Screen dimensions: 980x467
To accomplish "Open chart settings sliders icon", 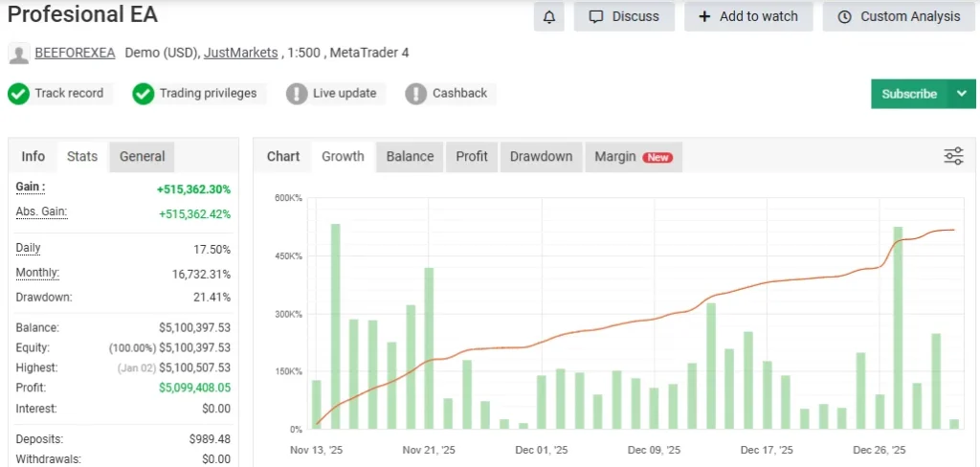I will 953,156.
